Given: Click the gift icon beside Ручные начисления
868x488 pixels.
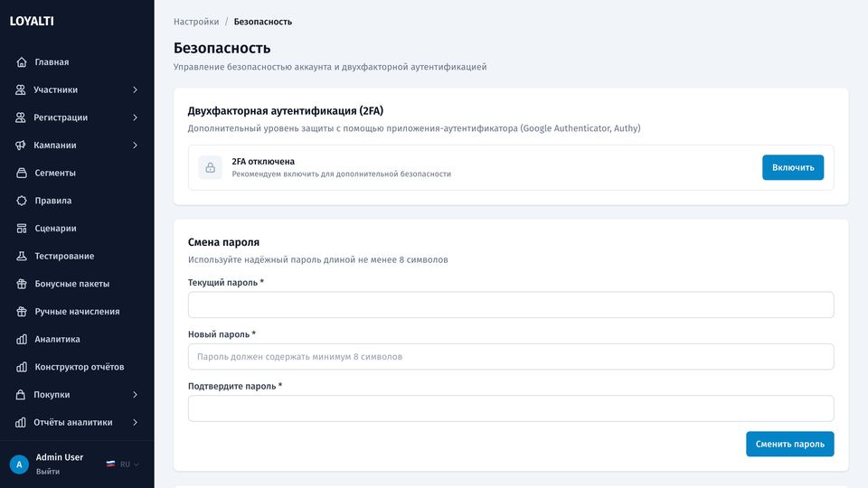Looking at the screenshot, I should [x=22, y=312].
